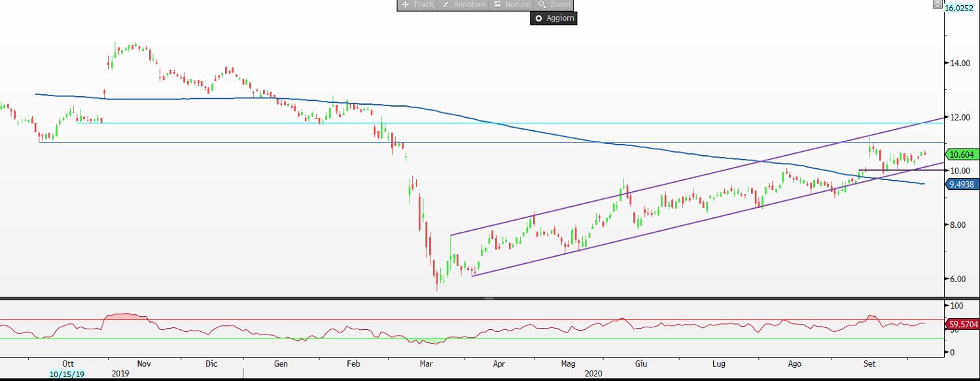Select the upper purple channel trendline

tap(654, 187)
